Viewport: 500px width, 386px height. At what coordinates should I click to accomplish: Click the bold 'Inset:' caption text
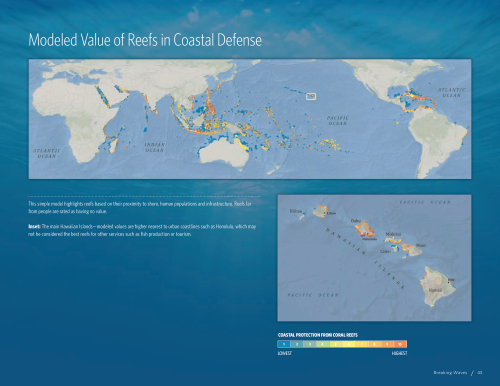pos(34,227)
